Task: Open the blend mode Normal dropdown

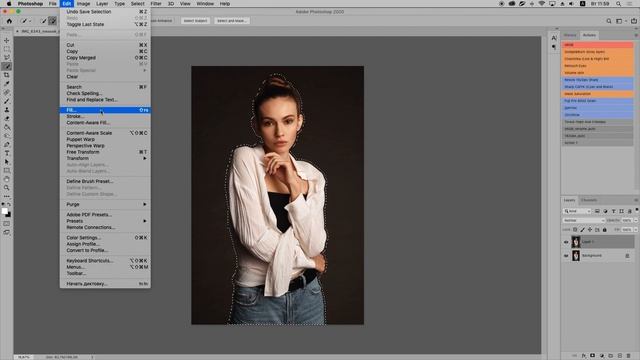Action: [584, 220]
